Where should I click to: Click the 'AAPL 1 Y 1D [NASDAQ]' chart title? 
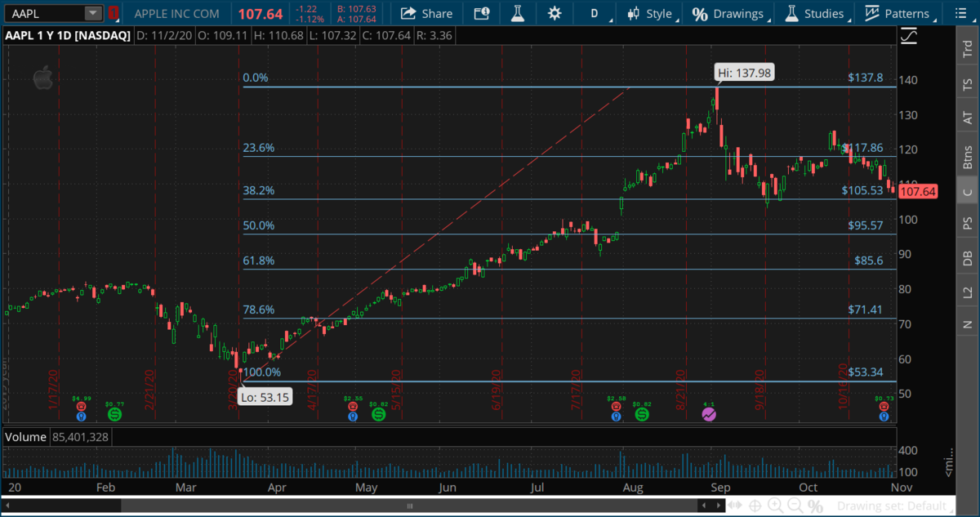click(x=68, y=36)
